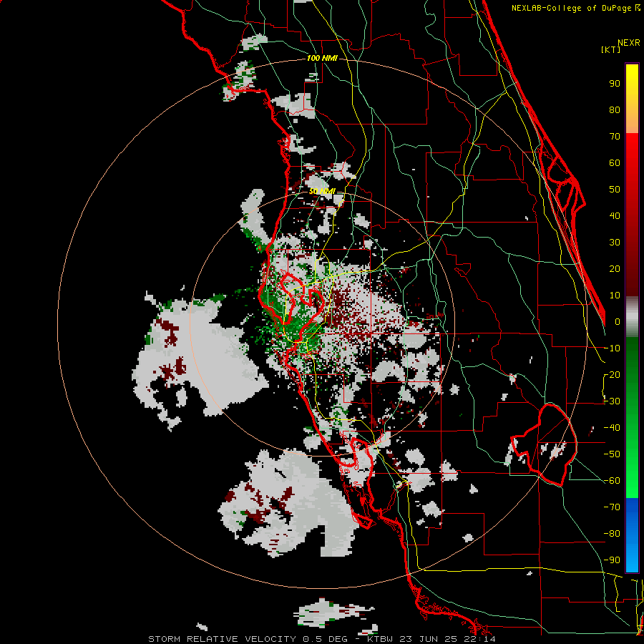Click the 100 NMI range ring label
The width and height of the screenshot is (644, 644).
pos(322,58)
